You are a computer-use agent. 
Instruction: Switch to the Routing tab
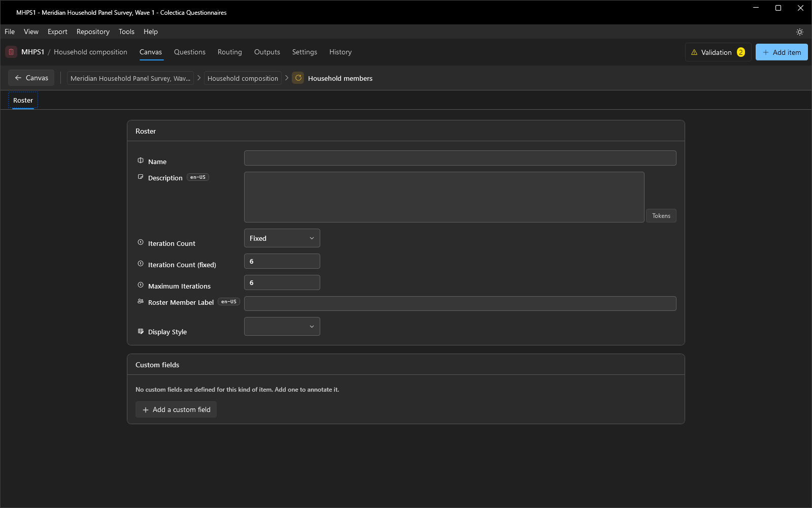(x=230, y=52)
